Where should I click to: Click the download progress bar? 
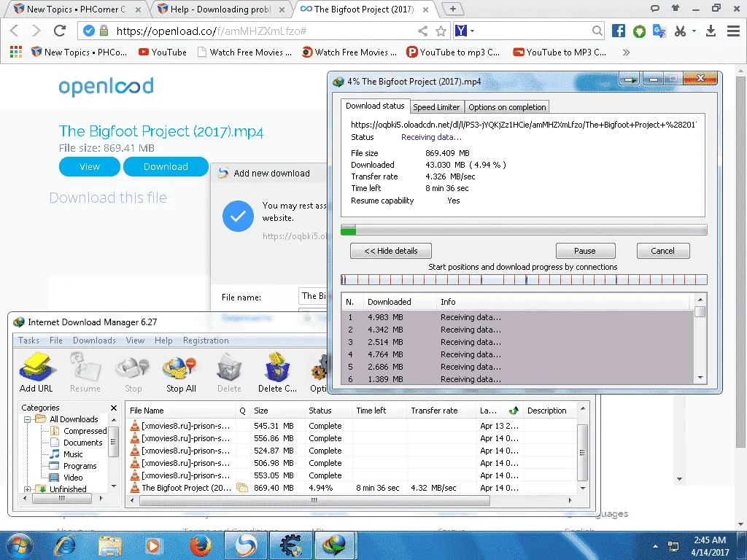click(524, 230)
